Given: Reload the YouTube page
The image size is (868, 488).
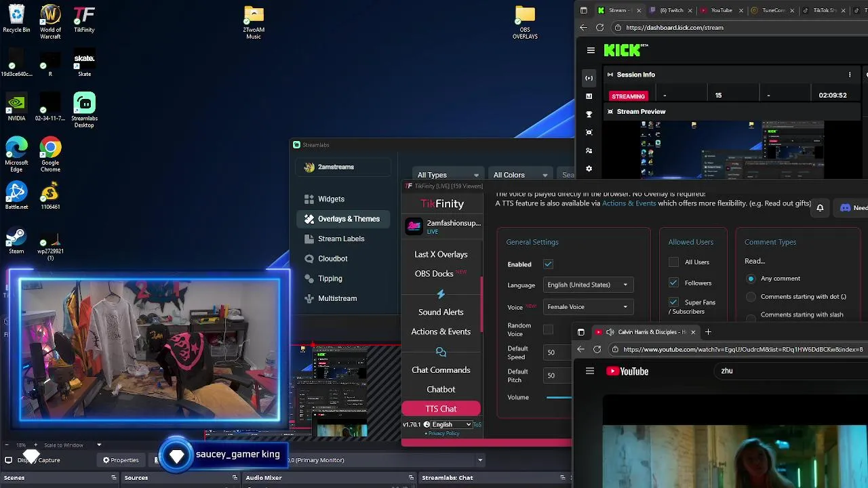Looking at the screenshot, I should click(x=597, y=350).
